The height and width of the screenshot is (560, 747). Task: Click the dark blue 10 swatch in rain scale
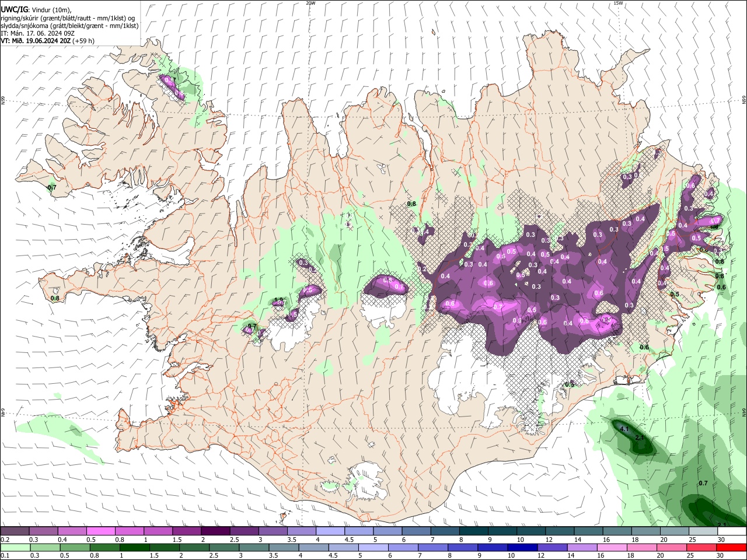(521, 548)
